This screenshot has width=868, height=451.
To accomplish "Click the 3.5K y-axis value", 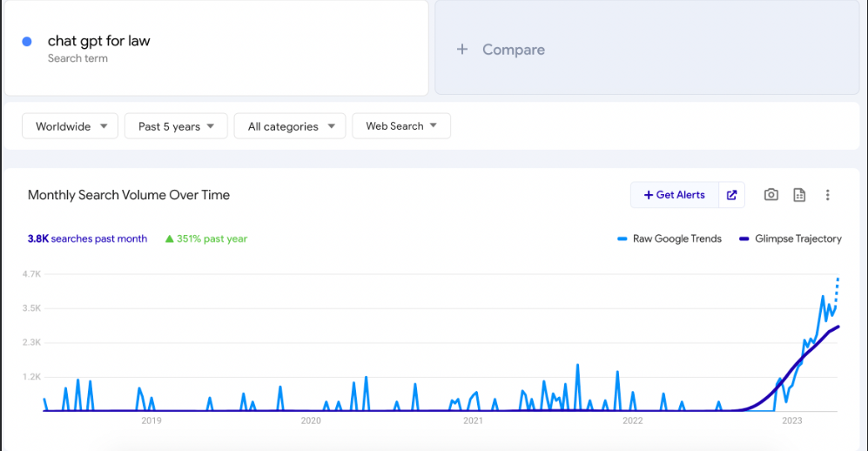I will [31, 308].
